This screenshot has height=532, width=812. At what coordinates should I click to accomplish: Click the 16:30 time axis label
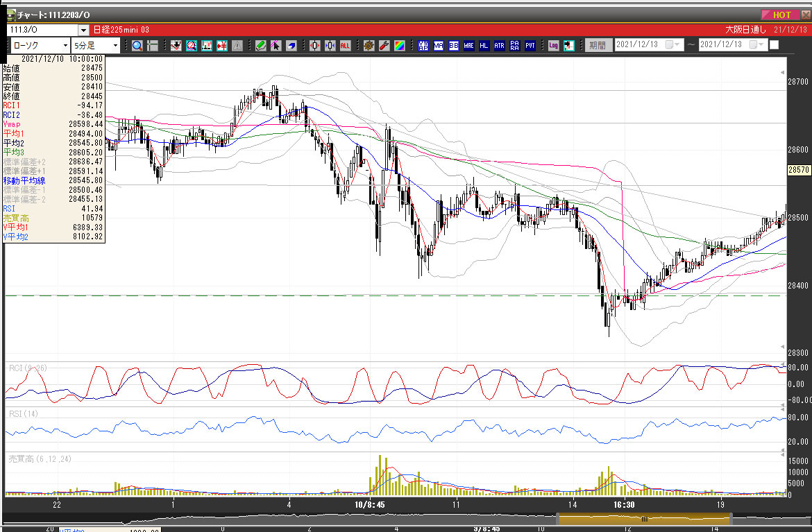pyautogui.click(x=624, y=504)
